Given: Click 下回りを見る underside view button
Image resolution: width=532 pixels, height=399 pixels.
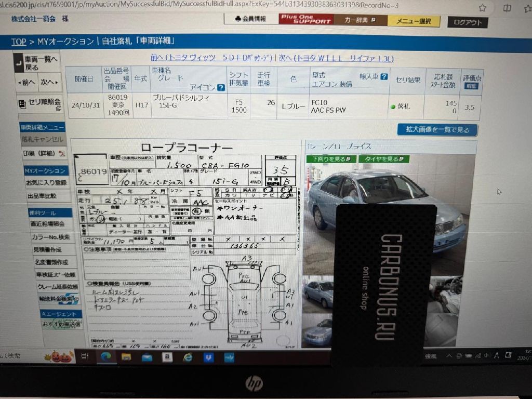Looking at the screenshot, I should coord(331,159).
